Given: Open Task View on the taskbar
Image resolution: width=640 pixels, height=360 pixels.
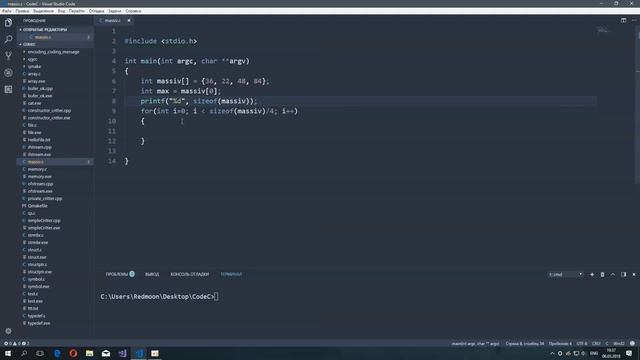Looking at the screenshot, I should [40, 353].
